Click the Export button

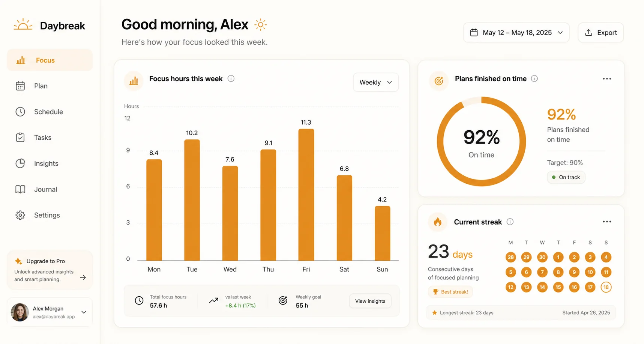[601, 33]
